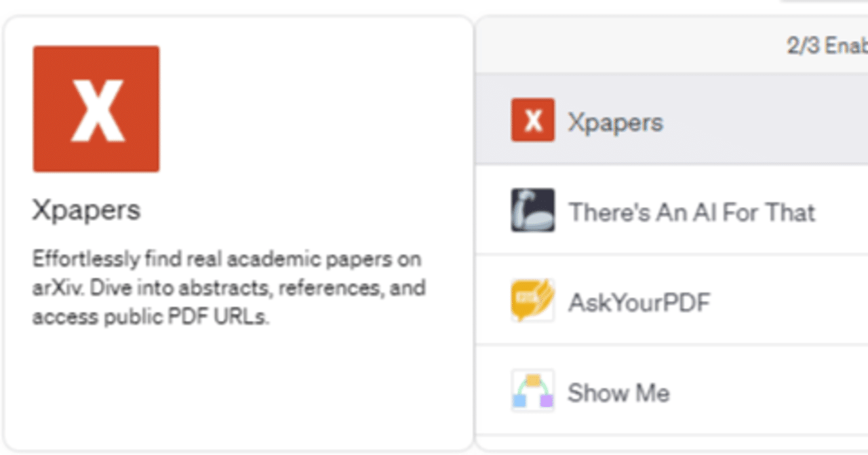
Task: Pick the Show Me plugin label
Action: [618, 393]
